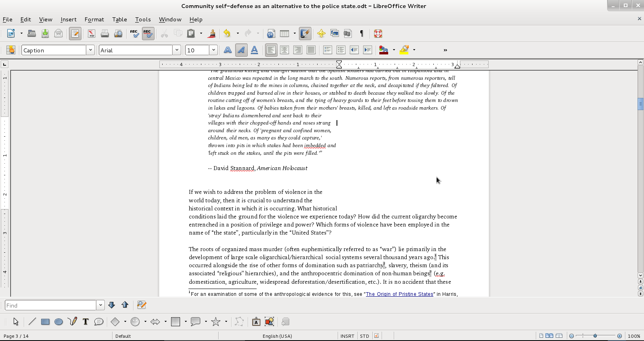Screen dimensions: 644x341
Task: Toggle Edit File mode
Action: click(x=75, y=33)
